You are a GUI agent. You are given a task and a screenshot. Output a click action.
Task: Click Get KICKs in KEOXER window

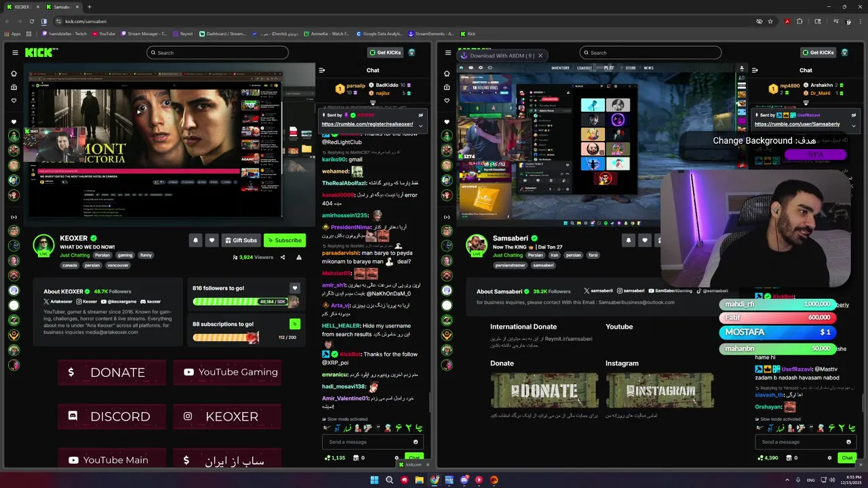tap(384, 53)
